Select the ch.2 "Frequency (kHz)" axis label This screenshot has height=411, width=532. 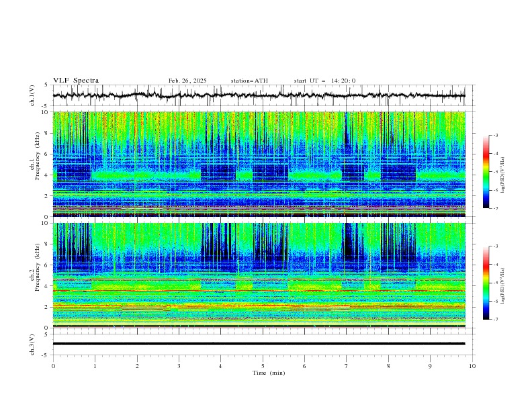tap(38, 267)
